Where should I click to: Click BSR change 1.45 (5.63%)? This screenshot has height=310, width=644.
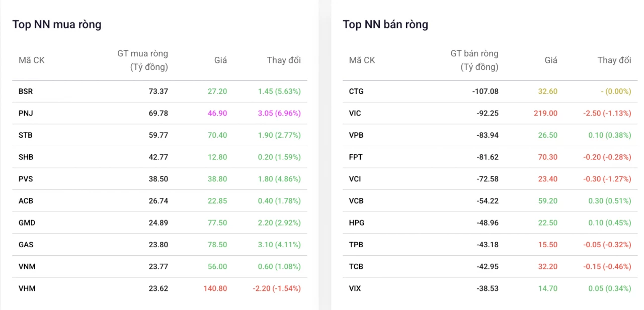click(279, 91)
